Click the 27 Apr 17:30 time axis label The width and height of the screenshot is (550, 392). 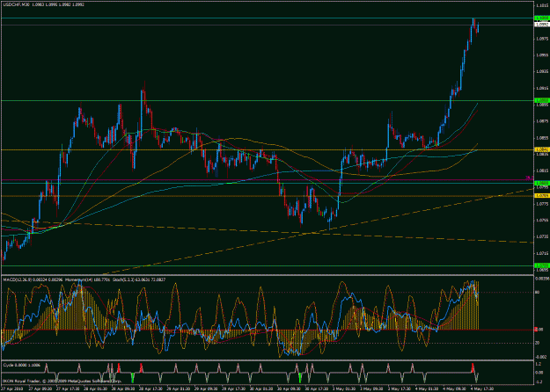pos(66,388)
